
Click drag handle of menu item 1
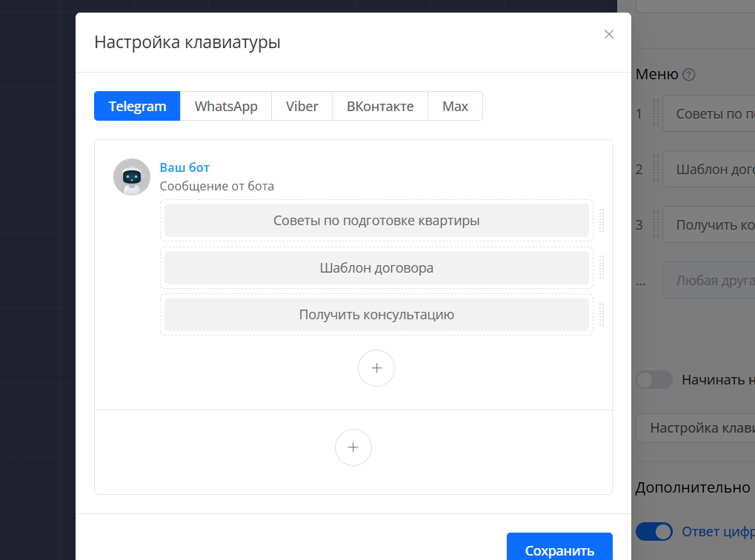(x=656, y=113)
